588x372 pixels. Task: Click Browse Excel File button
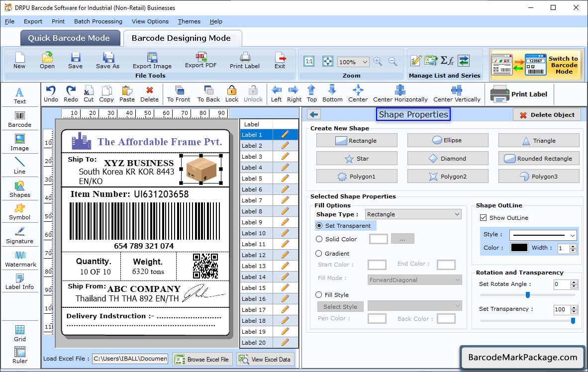point(202,359)
